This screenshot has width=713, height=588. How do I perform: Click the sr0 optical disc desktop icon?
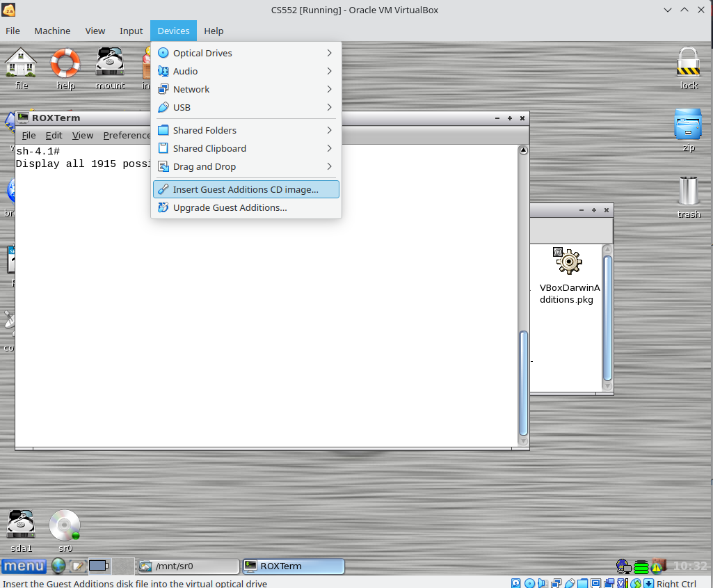[x=65, y=525]
